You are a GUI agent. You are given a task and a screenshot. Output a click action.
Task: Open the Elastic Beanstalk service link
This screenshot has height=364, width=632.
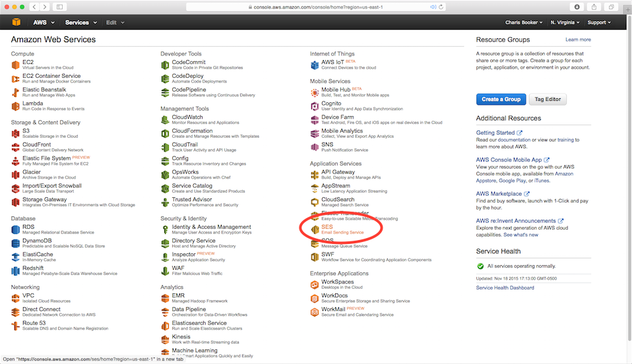click(x=44, y=90)
